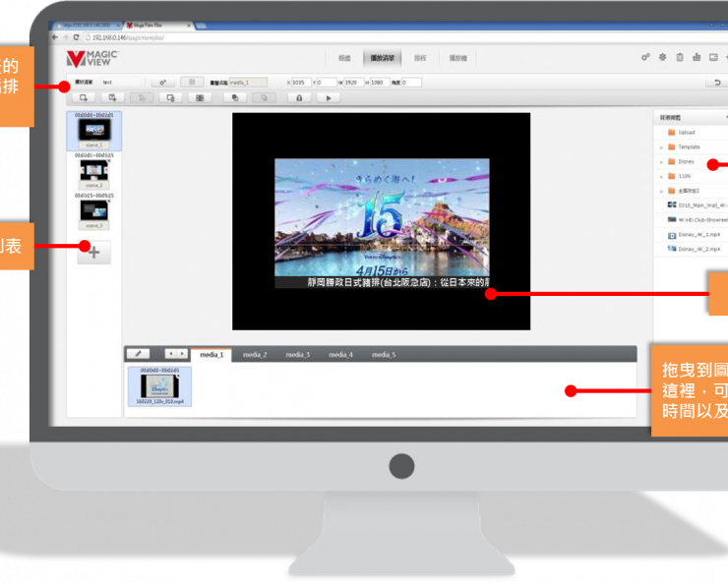The image size is (728, 585).
Task: Select the scene_2 thumbnail
Action: (x=94, y=171)
